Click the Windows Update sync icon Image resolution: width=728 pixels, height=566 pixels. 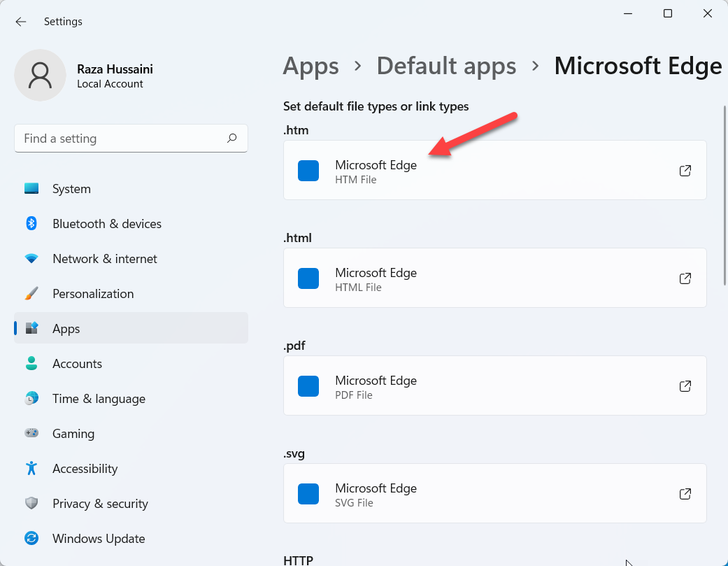click(31, 539)
